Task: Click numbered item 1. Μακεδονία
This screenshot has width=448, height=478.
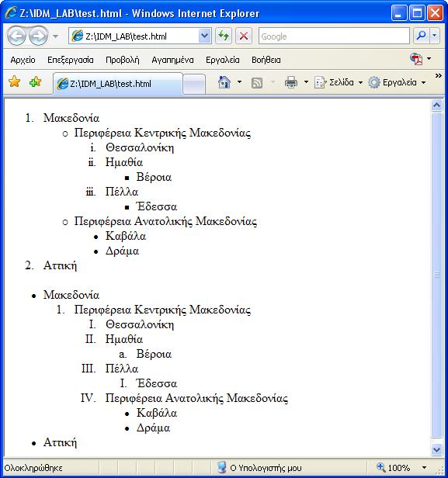Action: tap(71, 118)
